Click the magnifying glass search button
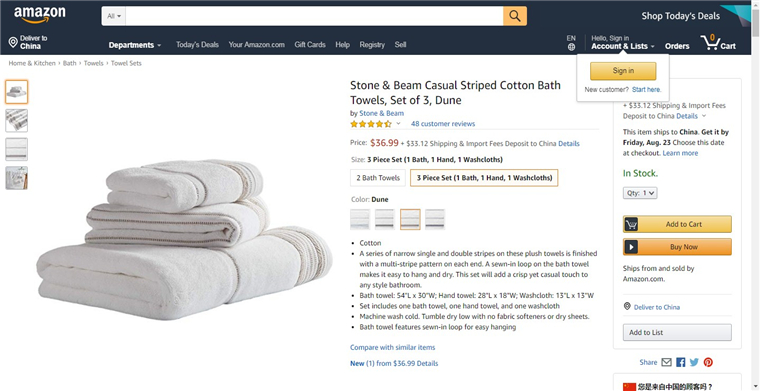Viewport: 760px width, 391px height. 515,16
